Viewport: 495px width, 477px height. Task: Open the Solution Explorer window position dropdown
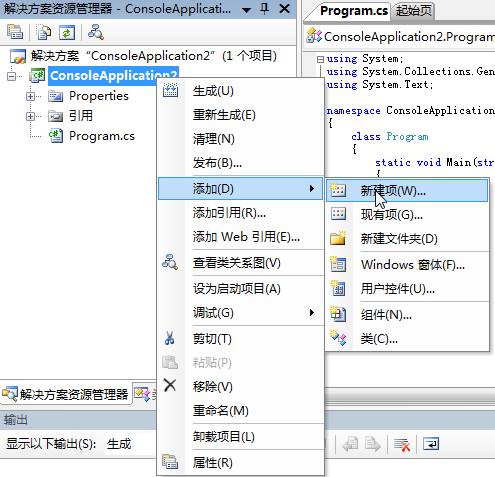(247, 10)
